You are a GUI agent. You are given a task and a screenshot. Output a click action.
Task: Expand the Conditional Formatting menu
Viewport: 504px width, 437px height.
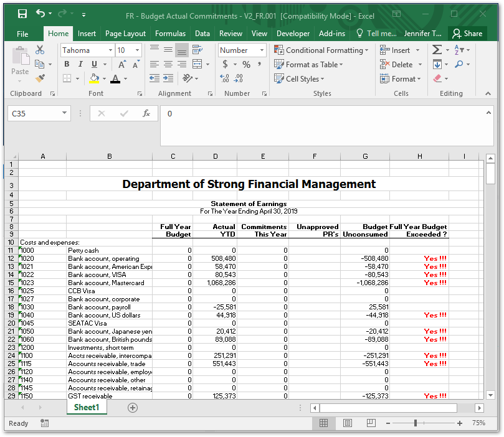point(321,50)
